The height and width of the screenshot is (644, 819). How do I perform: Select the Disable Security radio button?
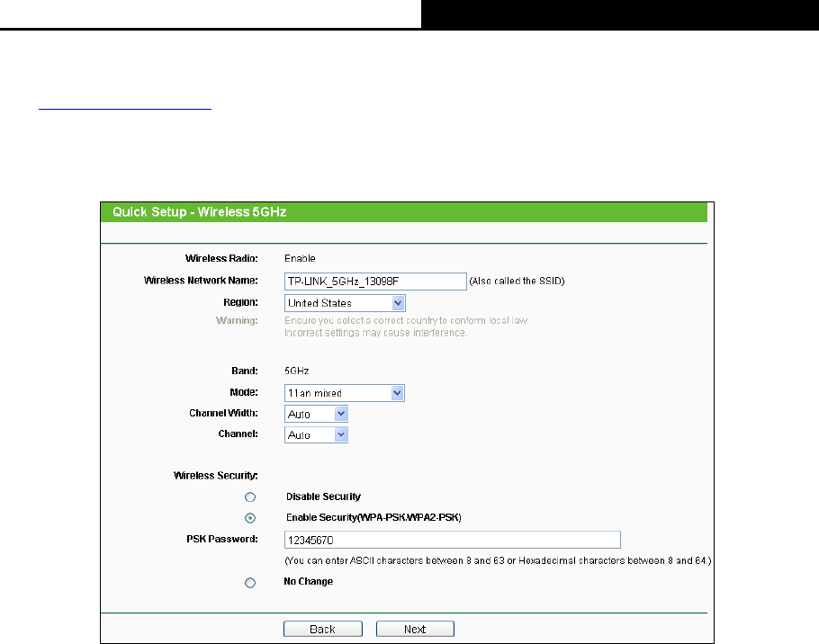250,496
